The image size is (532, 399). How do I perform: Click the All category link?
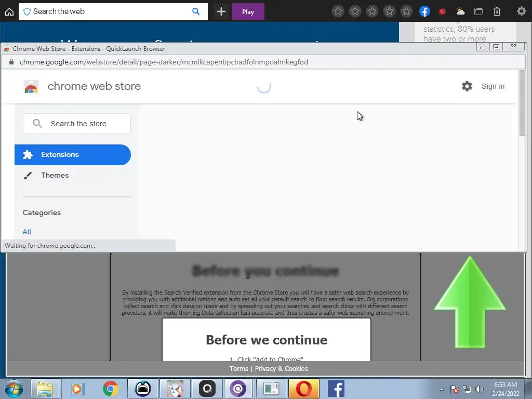(26, 232)
